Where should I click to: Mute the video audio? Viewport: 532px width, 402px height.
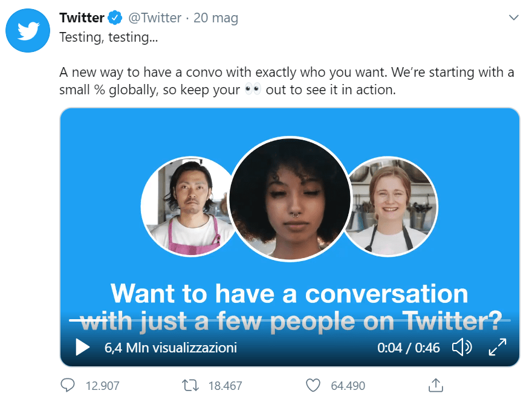(462, 347)
